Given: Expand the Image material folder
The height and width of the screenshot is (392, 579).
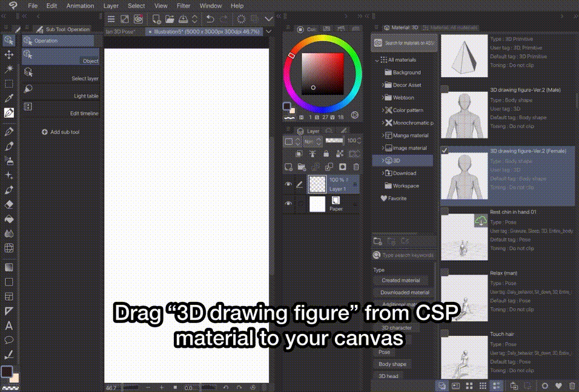Looking at the screenshot, I should coord(383,148).
